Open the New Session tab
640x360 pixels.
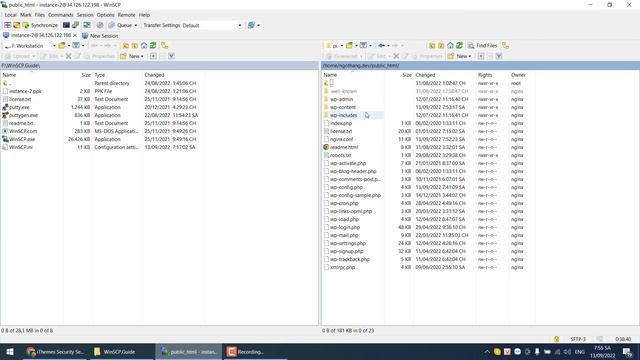pos(100,36)
